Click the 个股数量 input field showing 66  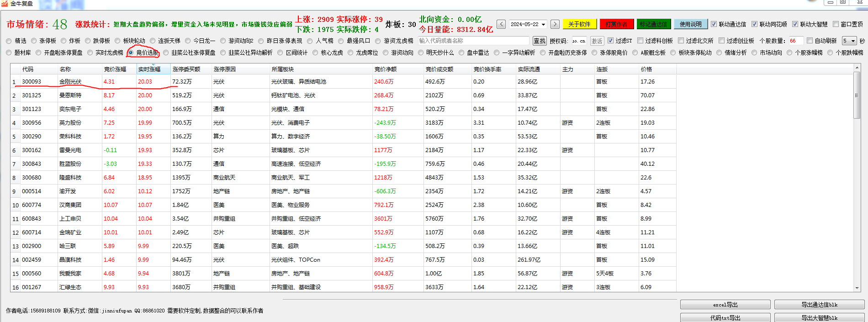[x=795, y=41]
